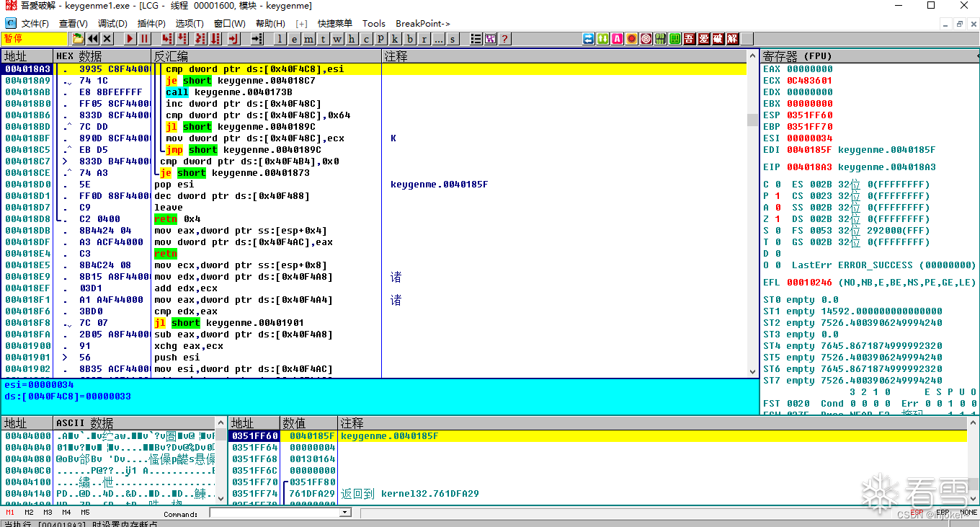The image size is (980, 527).
Task: Click the red target bullseye plugin icon
Action: [x=646, y=39]
